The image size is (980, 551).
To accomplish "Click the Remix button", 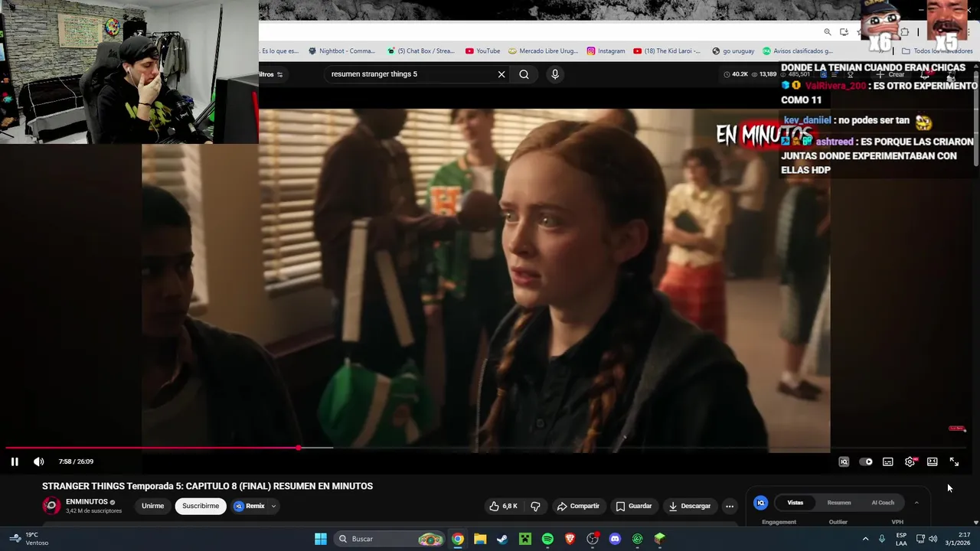I will pyautogui.click(x=250, y=506).
